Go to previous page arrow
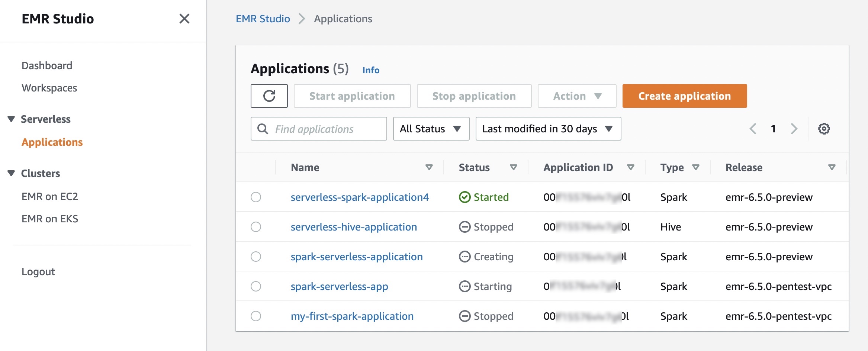868x351 pixels. (x=753, y=129)
